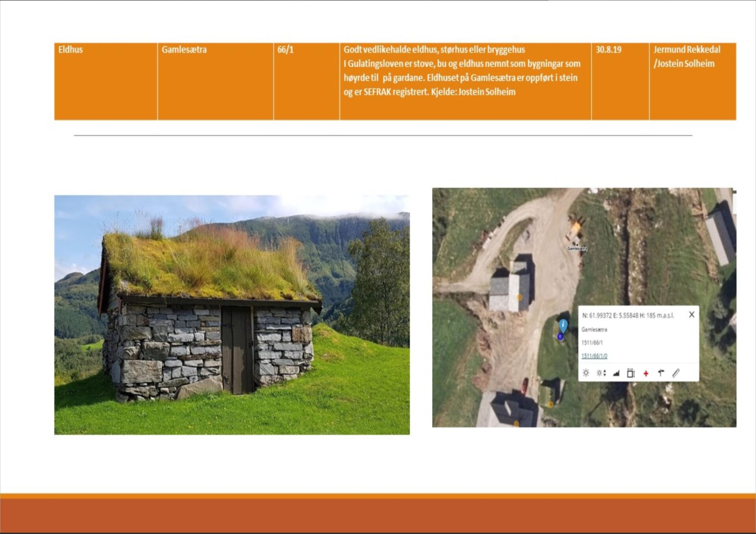
Task: Select the area measurement square icon
Action: [631, 373]
